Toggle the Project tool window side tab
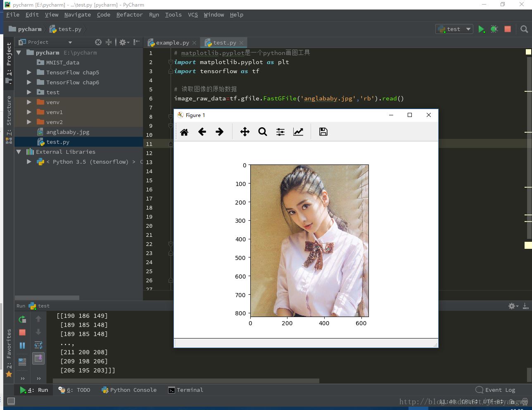Viewport: 532px width, 410px height. pos(9,60)
